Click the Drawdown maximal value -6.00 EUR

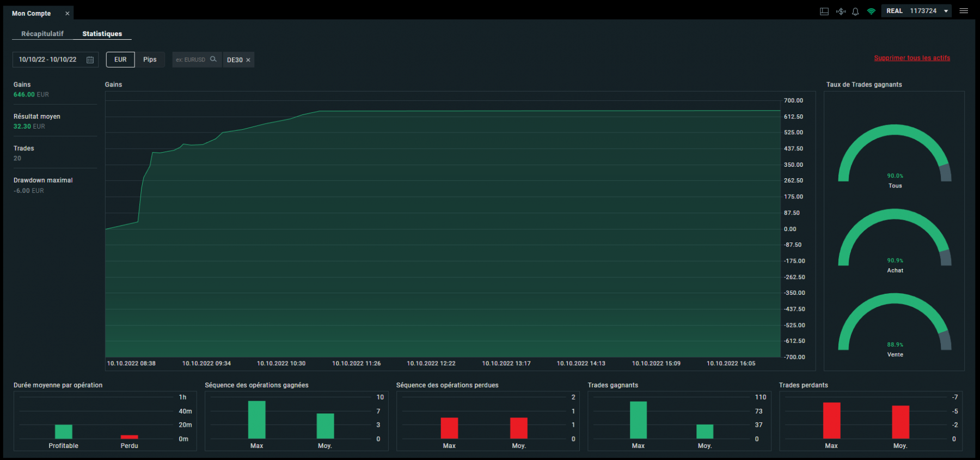(x=29, y=191)
